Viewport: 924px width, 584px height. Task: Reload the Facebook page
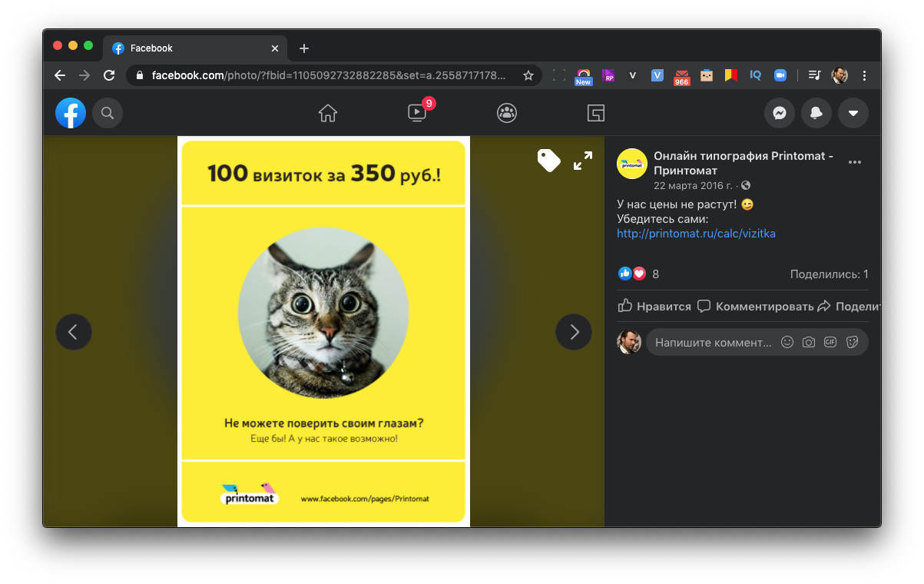[x=109, y=75]
